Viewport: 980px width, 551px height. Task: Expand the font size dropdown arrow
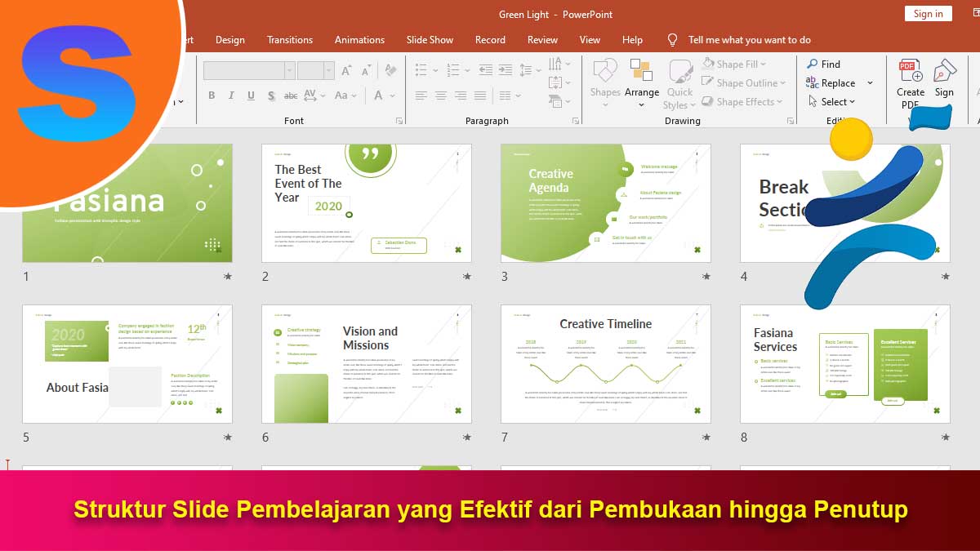coord(329,70)
